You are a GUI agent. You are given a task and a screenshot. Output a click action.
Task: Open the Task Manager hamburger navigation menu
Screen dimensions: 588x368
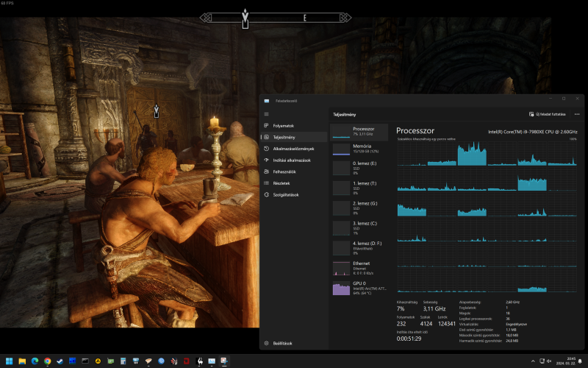tap(266, 114)
